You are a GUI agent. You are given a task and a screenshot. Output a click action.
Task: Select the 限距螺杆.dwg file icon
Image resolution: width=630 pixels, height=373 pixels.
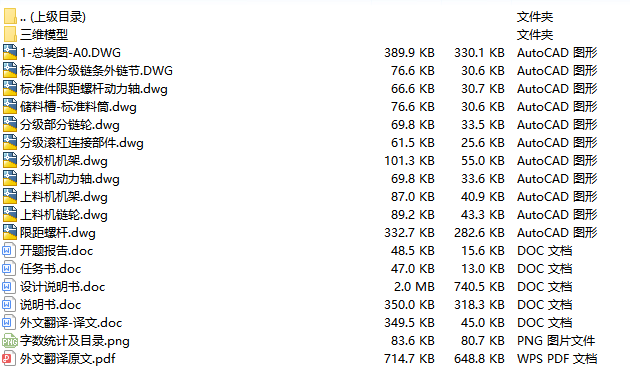10,233
